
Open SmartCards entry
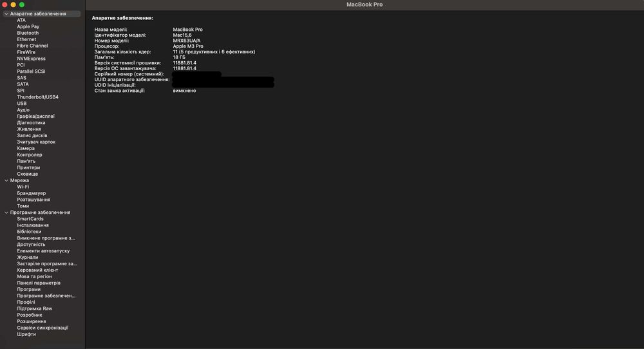coord(30,219)
